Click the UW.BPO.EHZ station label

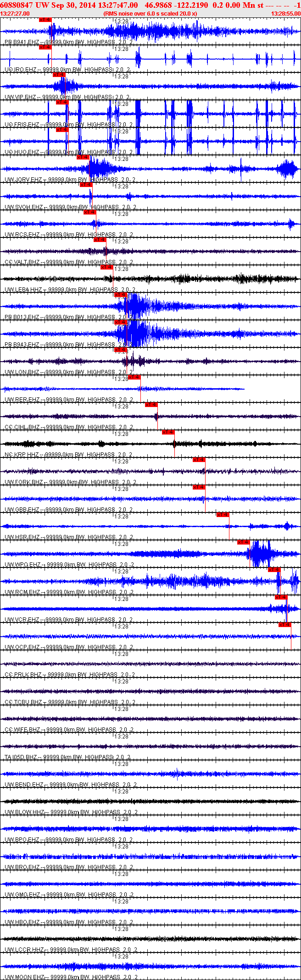[22, 840]
